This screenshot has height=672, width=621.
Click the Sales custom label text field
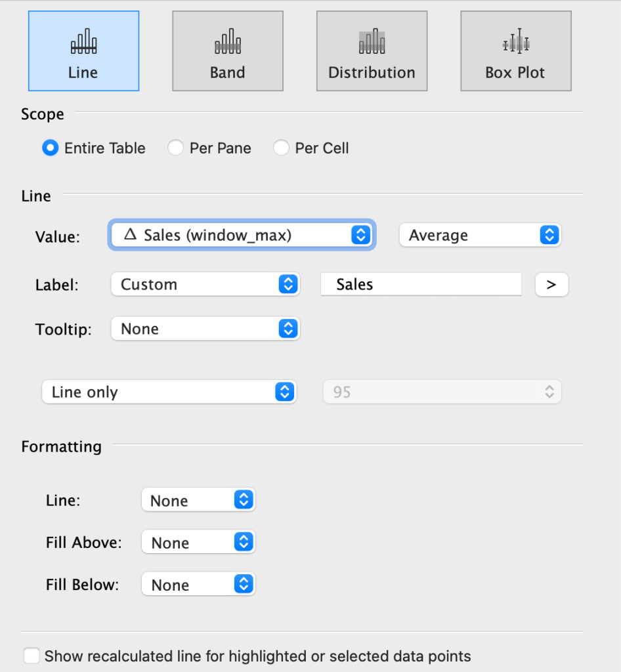[x=421, y=285]
